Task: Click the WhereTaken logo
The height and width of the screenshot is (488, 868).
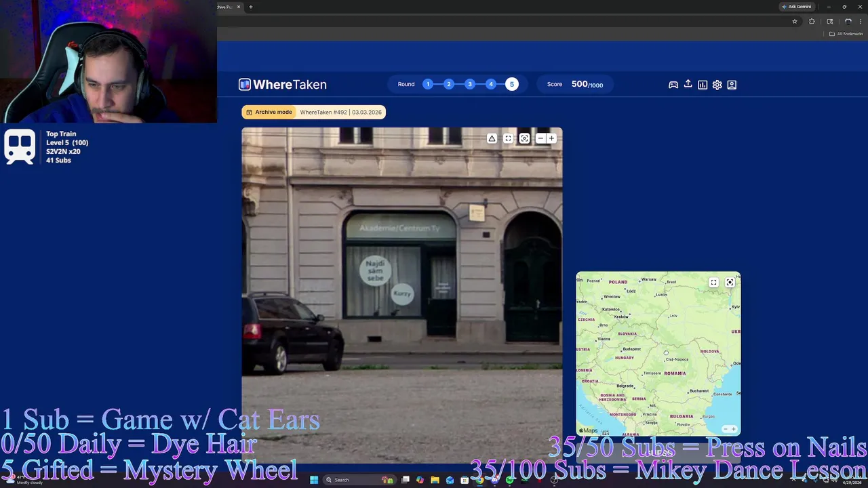Action: [x=283, y=85]
